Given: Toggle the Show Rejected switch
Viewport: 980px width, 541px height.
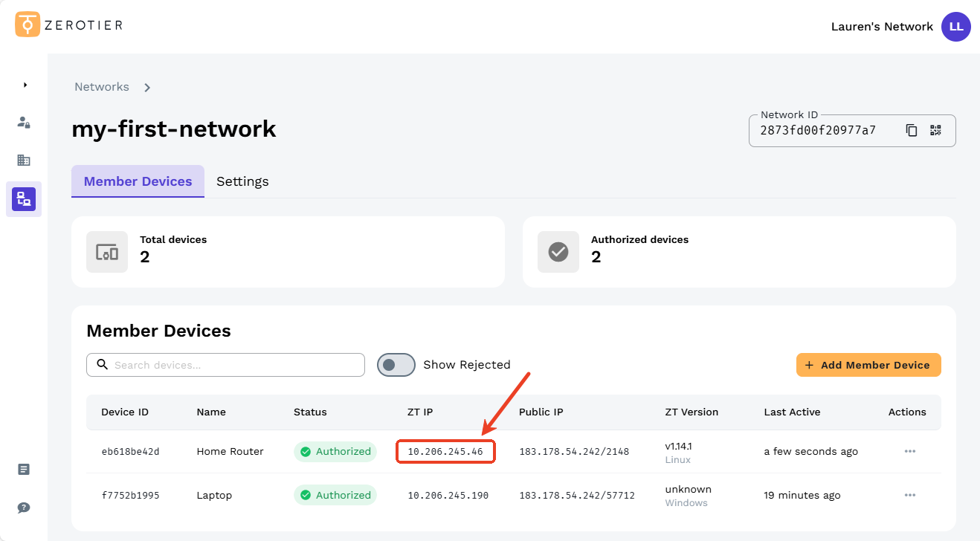Looking at the screenshot, I should [396, 365].
